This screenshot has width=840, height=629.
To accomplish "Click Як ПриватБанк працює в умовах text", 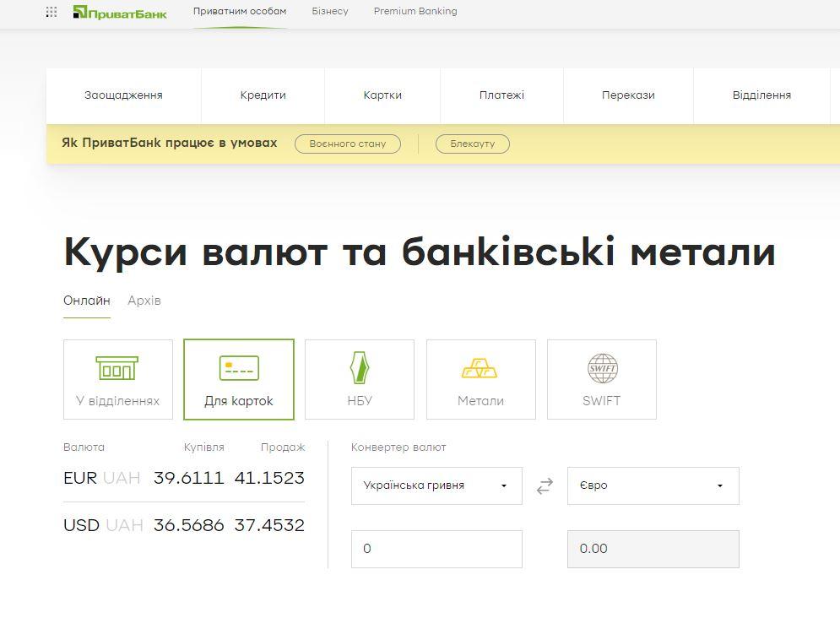I will pos(170,143).
